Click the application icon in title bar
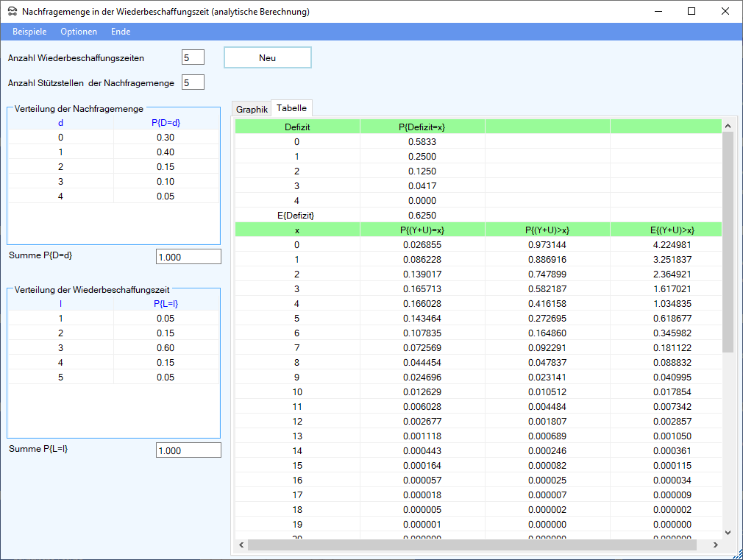 tap(12, 12)
